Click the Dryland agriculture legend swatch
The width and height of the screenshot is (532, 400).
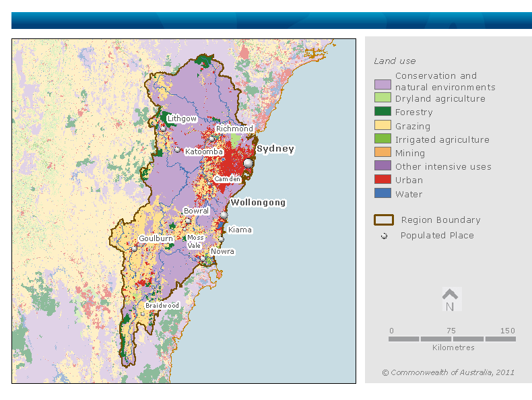click(383, 99)
